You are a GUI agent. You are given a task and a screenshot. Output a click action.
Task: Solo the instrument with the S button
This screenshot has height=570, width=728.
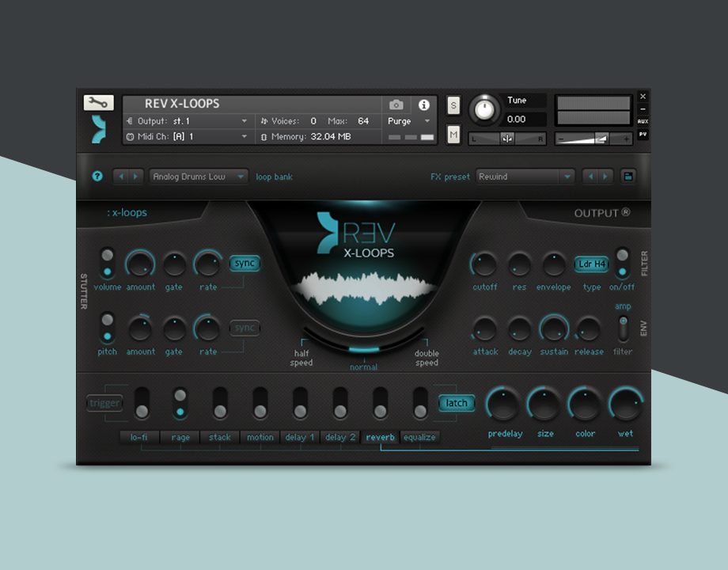click(453, 104)
